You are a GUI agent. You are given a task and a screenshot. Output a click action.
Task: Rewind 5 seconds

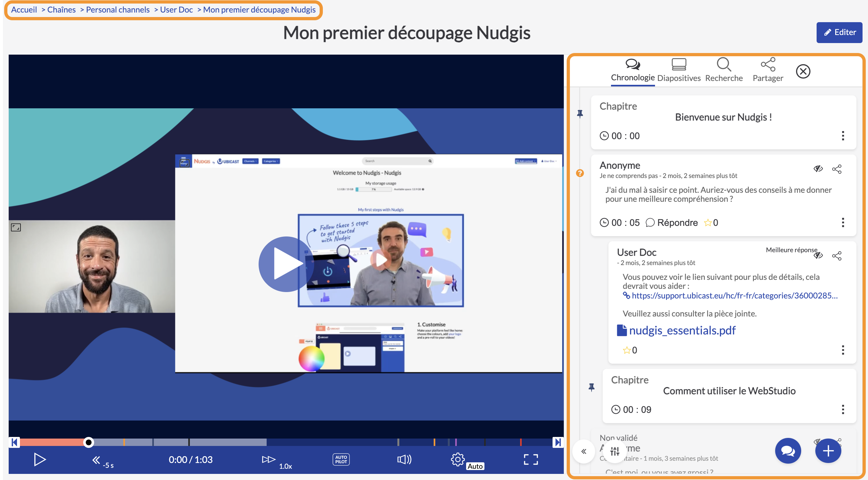tap(102, 461)
